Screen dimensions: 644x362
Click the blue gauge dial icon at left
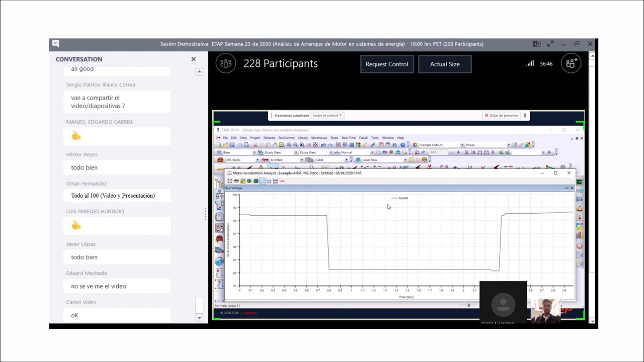tap(219, 261)
